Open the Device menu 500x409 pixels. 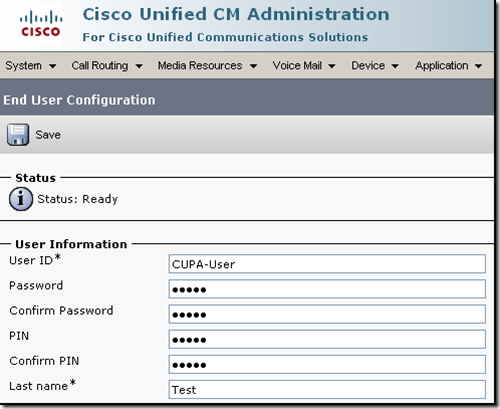368,66
